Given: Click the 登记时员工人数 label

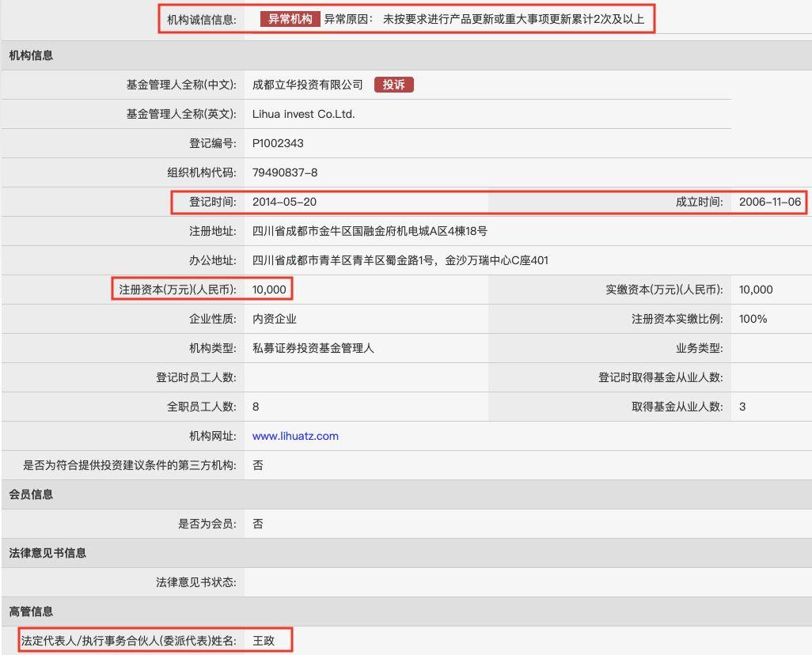Looking at the screenshot, I should coord(196,377).
